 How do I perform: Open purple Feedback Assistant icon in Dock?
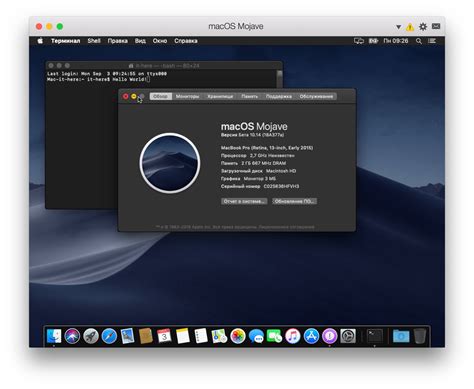coord(330,336)
